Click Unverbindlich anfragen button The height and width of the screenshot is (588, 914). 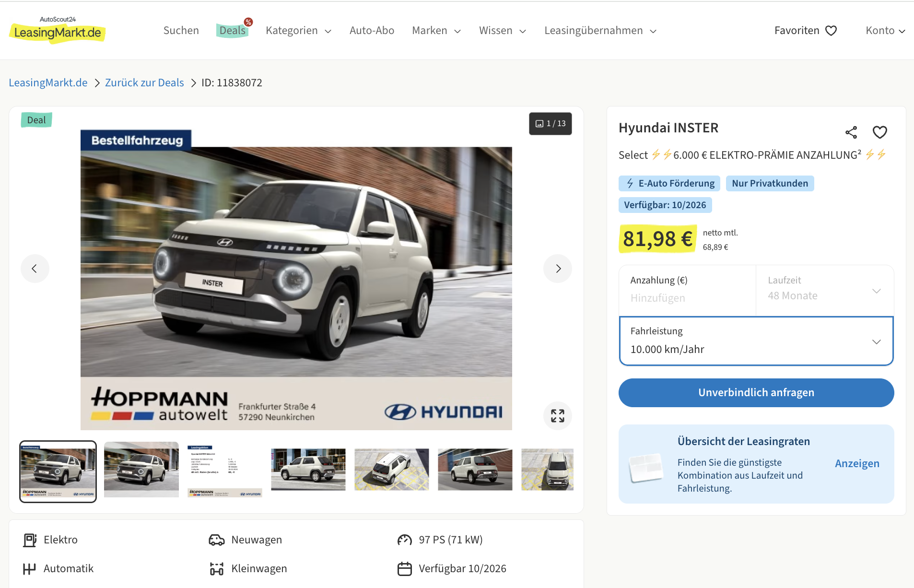pos(756,393)
